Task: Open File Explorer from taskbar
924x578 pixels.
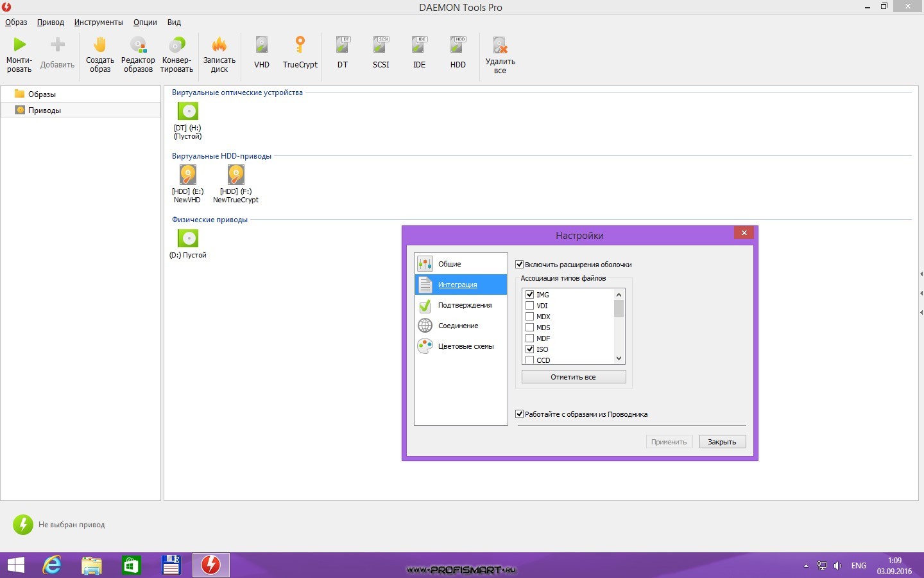Action: coord(92,565)
